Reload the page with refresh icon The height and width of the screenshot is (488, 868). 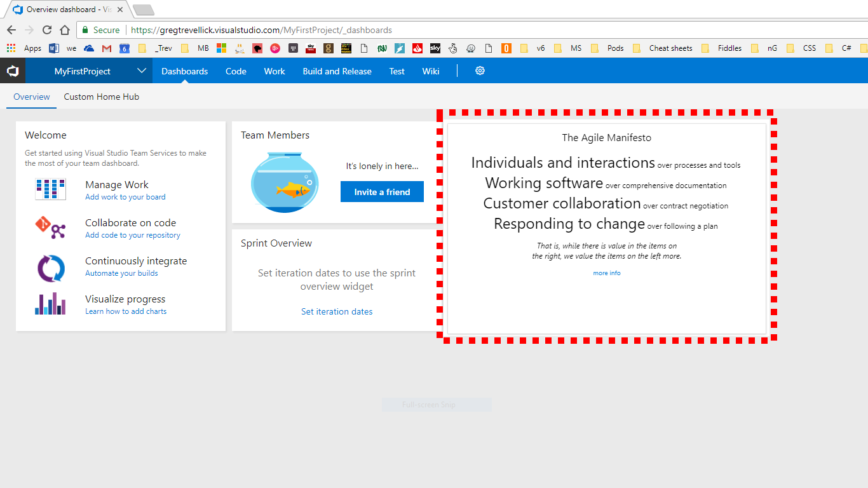pyautogui.click(x=46, y=30)
